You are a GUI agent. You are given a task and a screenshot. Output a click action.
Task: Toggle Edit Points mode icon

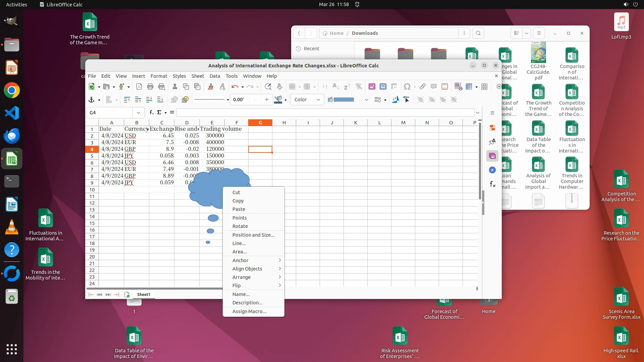pos(407,100)
